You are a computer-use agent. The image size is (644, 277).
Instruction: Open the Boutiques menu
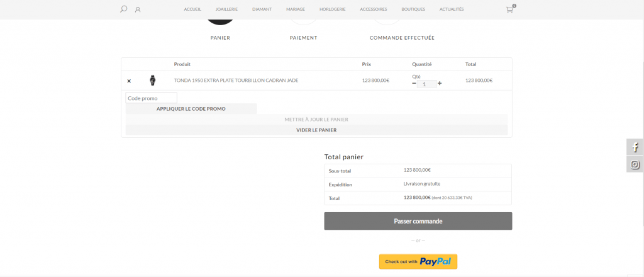[413, 9]
